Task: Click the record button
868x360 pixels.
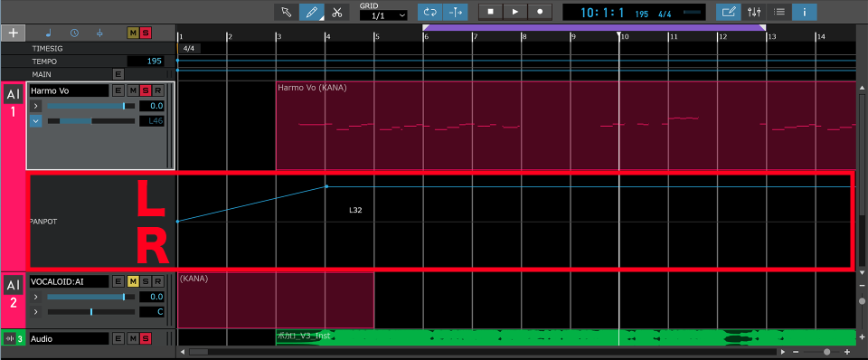Action: point(541,12)
